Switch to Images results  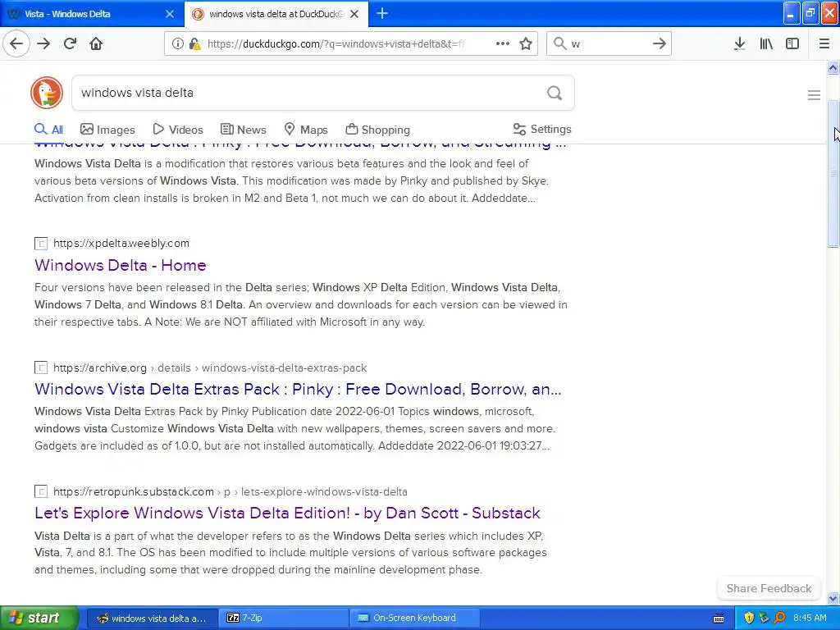pos(107,129)
